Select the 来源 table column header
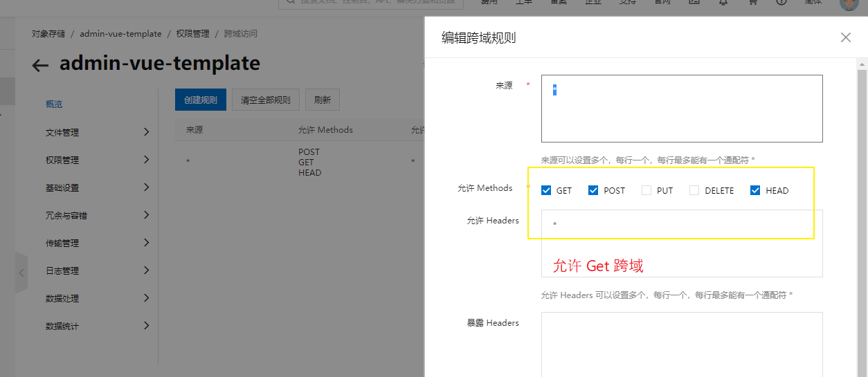The height and width of the screenshot is (377, 868). click(195, 129)
